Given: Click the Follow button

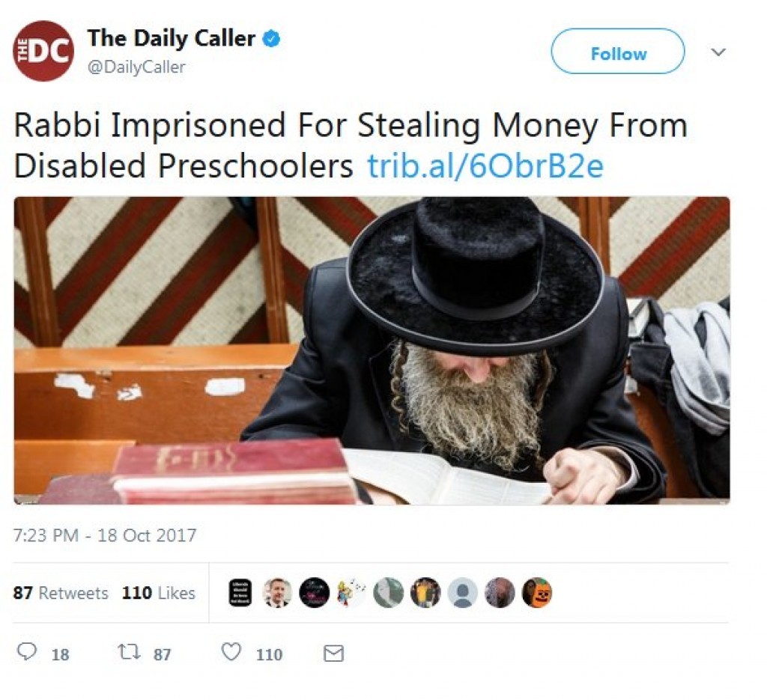Looking at the screenshot, I should tap(618, 52).
